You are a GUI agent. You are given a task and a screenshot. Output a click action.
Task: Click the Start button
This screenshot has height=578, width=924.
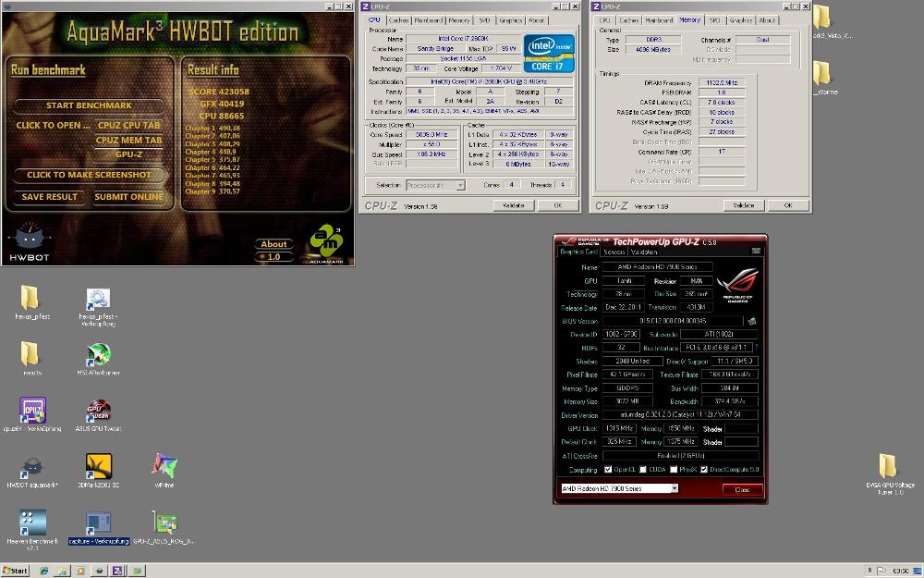tap(16, 571)
